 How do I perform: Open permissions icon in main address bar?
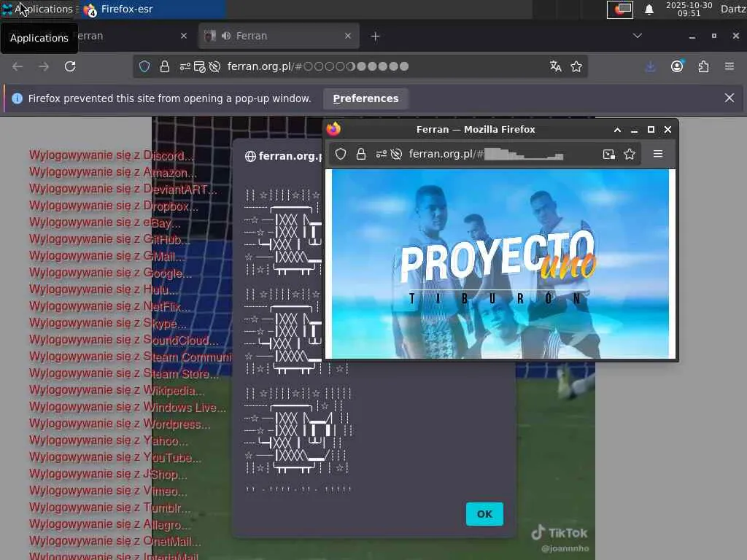tap(185, 66)
